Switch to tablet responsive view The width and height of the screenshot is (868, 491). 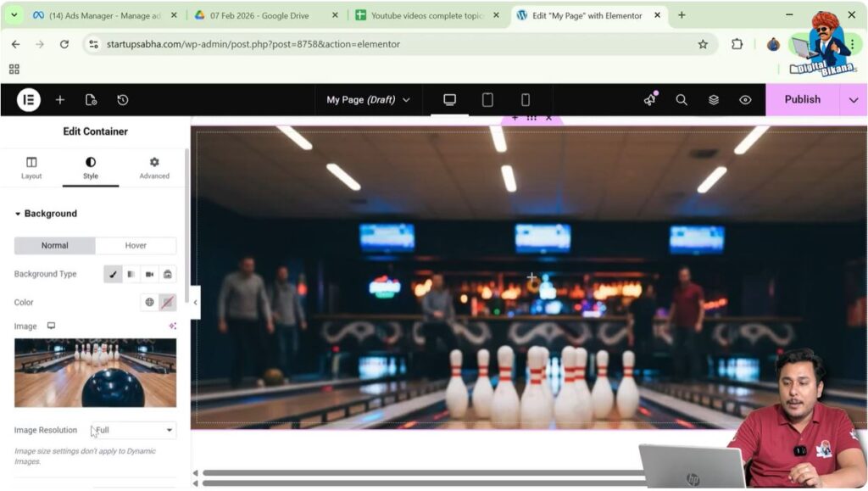click(x=488, y=99)
